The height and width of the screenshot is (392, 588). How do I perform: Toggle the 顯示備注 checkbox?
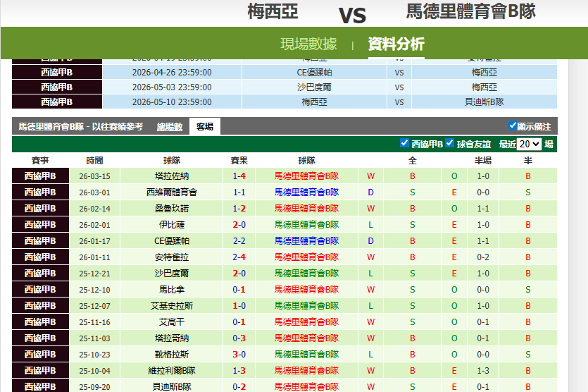[513, 126]
